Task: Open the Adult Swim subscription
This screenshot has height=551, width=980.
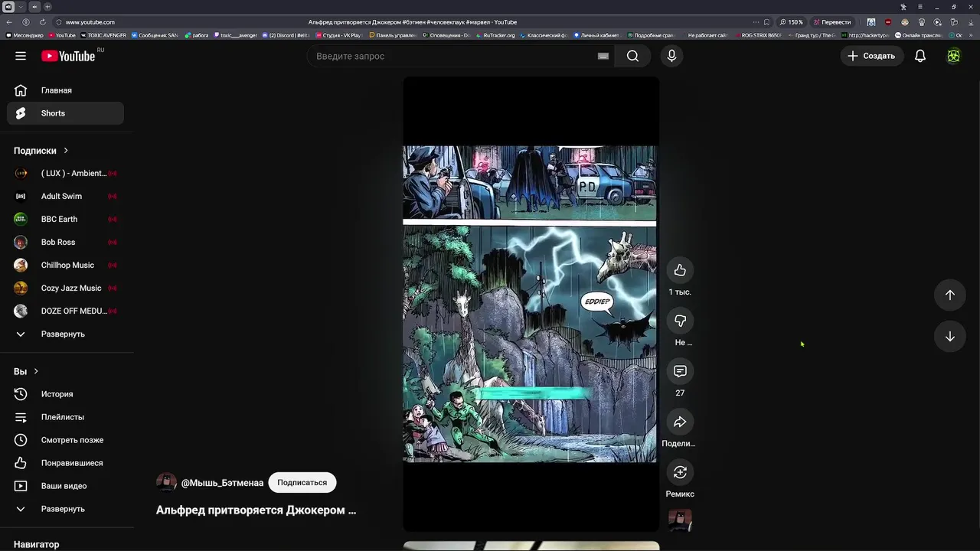Action: [x=66, y=197]
